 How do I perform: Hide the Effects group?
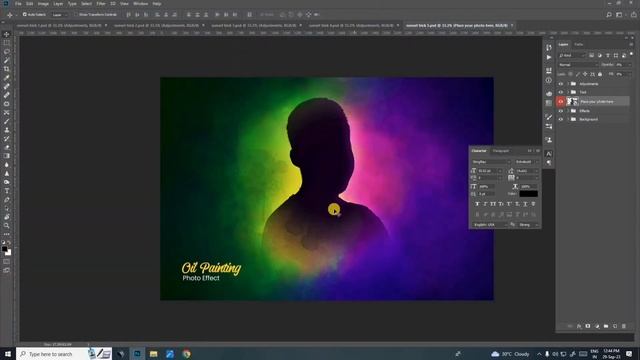tap(561, 111)
